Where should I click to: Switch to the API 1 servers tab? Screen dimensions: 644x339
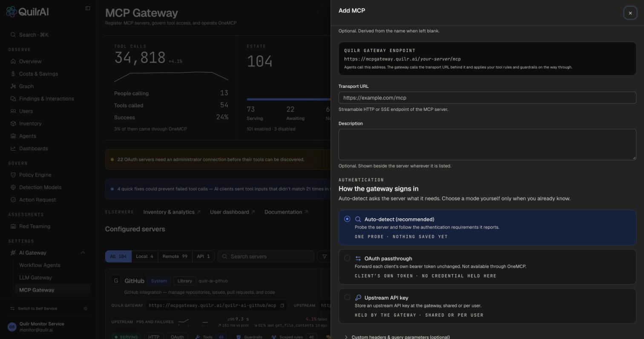[203, 256]
